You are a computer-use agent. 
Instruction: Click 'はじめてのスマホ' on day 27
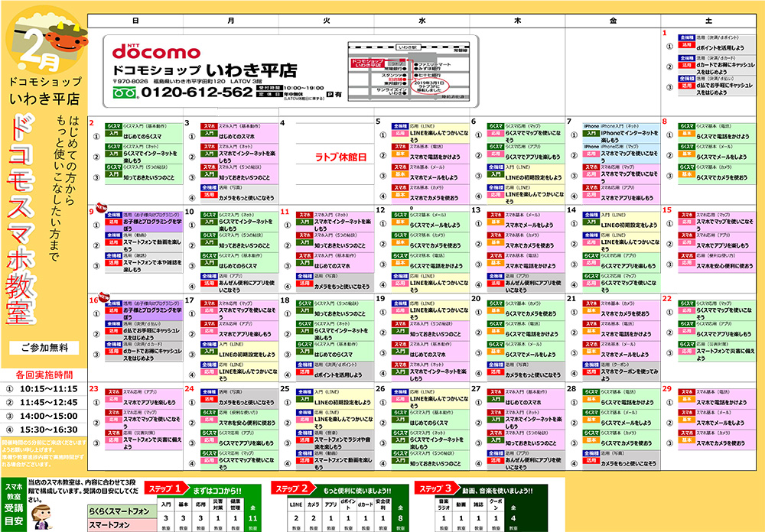523,403
